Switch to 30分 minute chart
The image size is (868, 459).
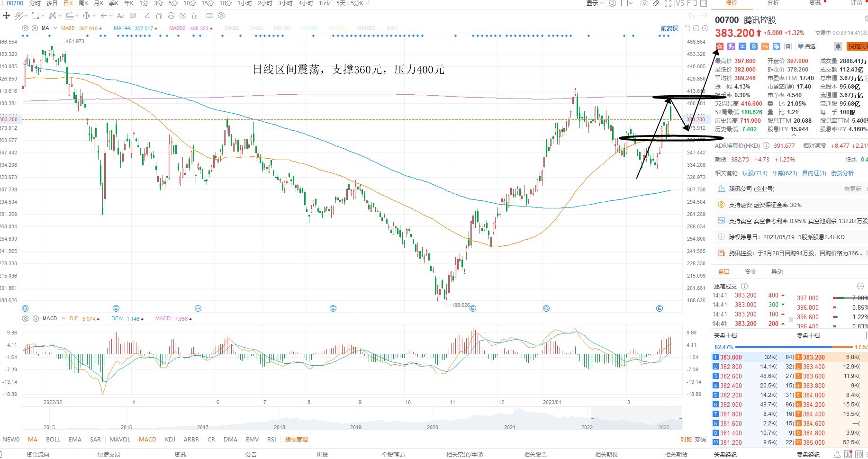point(226,3)
